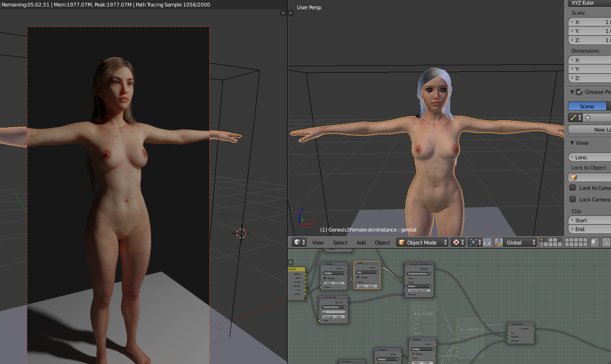The width and height of the screenshot is (611, 364).
Task: Open the Select menu in viewport header
Action: (340, 242)
